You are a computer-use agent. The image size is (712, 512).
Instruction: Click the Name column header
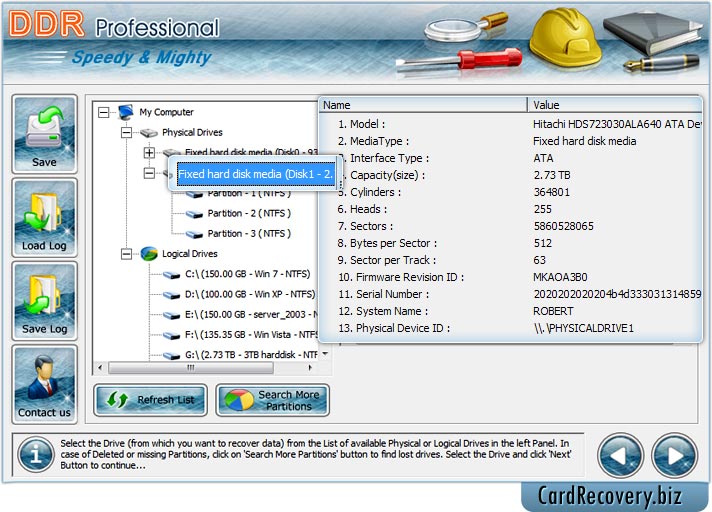coord(423,105)
